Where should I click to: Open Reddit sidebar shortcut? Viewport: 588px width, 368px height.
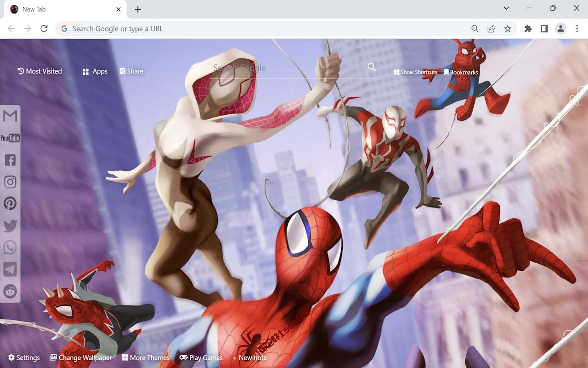(10, 291)
